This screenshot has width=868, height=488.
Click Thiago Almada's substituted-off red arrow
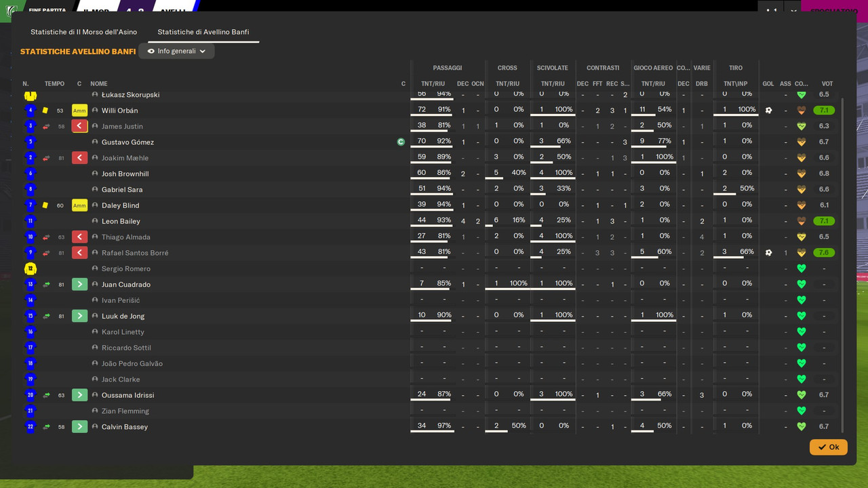click(79, 237)
